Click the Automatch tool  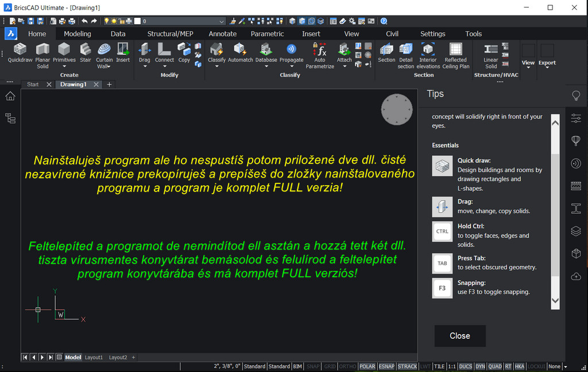pyautogui.click(x=241, y=52)
